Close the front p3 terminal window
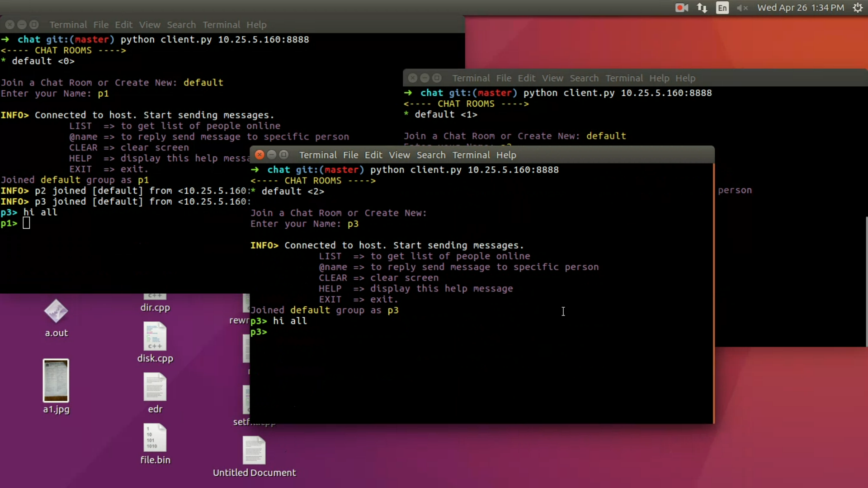 [259, 155]
